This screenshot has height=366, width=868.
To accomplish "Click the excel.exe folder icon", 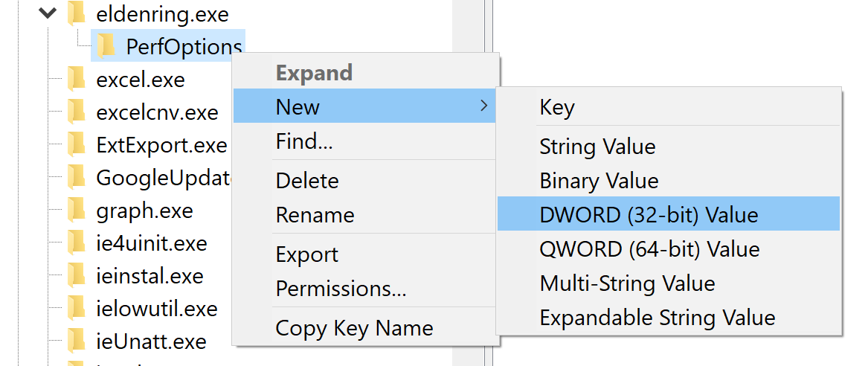I will [x=76, y=79].
